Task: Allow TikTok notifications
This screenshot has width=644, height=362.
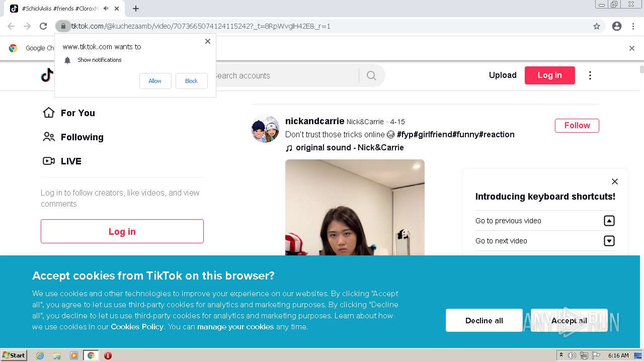Action: tap(155, 81)
